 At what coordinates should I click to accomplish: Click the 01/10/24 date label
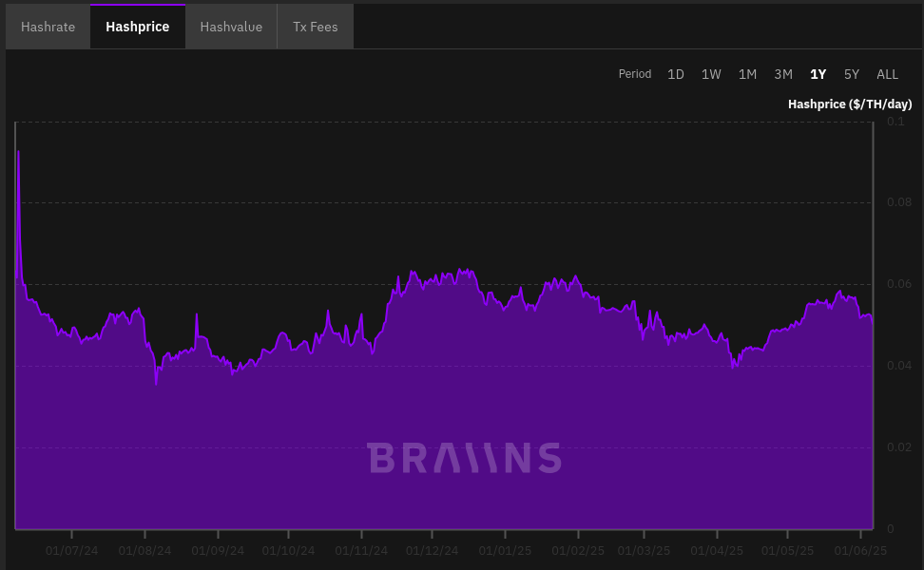(288, 551)
